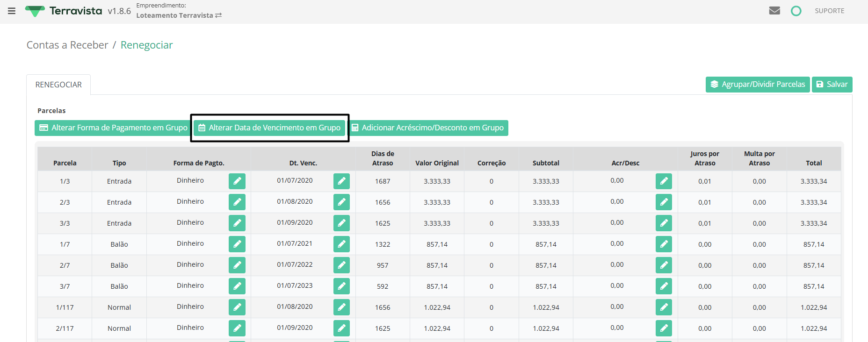The width and height of the screenshot is (868, 342).
Task: Go to Contas a Receber breadcrumb
Action: (x=67, y=45)
